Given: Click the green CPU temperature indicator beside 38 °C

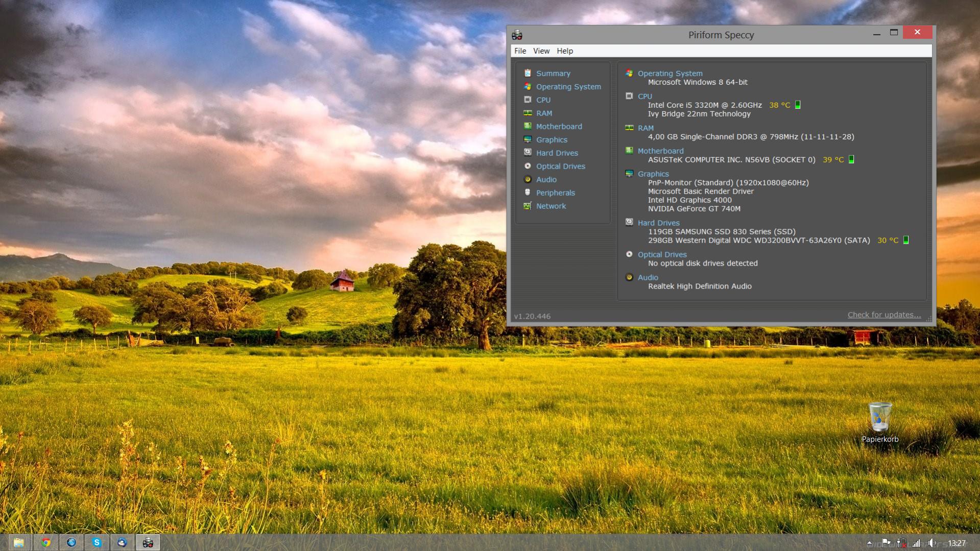Looking at the screenshot, I should pos(798,105).
